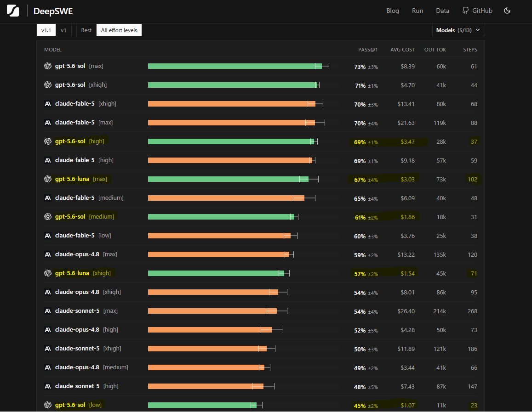
Task: Click the 119k output tokens value
Action: (x=440, y=123)
